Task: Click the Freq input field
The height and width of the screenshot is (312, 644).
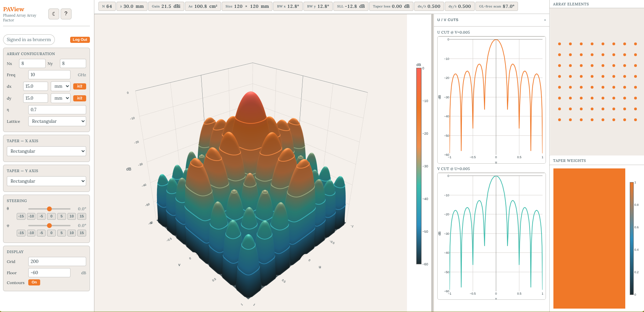Action: [x=49, y=75]
